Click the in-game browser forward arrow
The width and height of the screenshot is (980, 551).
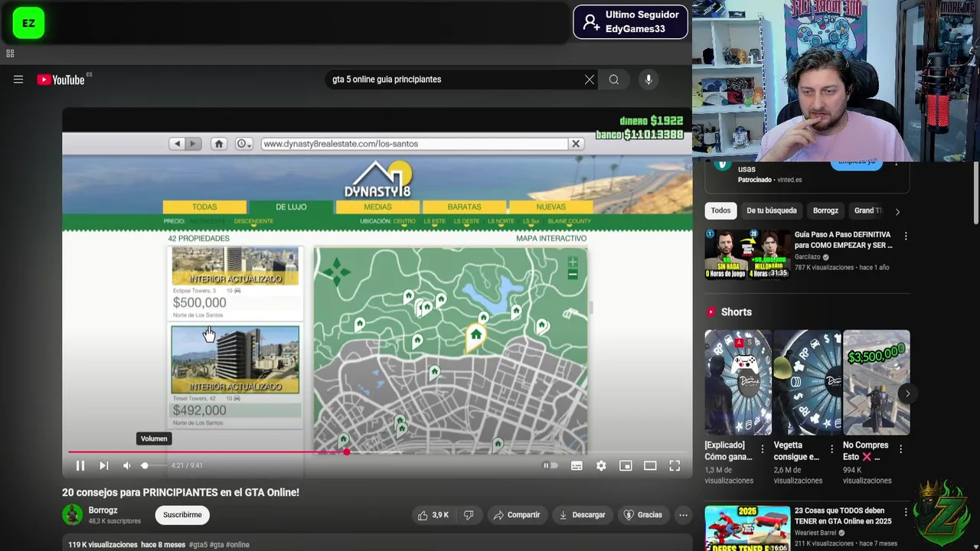[193, 144]
